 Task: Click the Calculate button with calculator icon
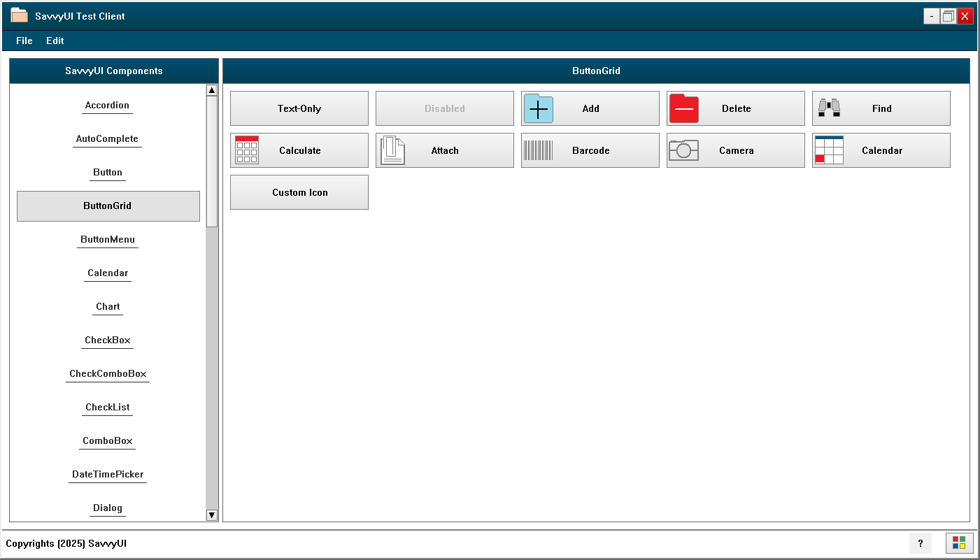click(299, 150)
